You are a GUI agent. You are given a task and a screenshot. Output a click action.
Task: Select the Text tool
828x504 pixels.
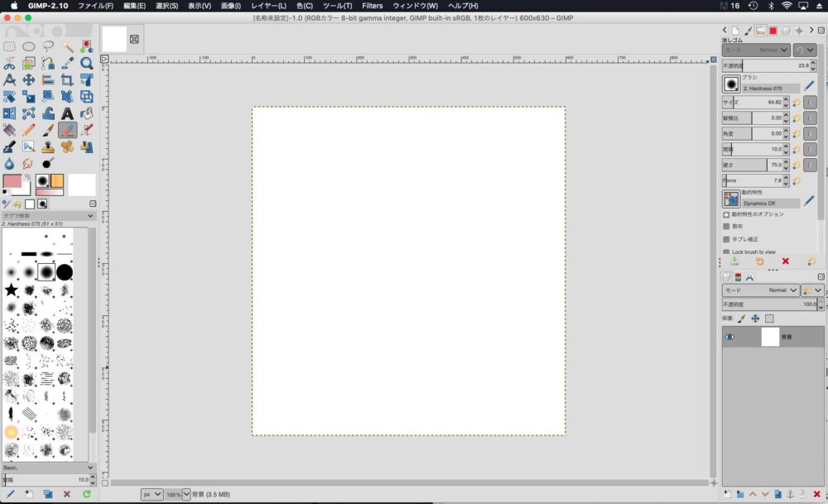click(x=67, y=113)
